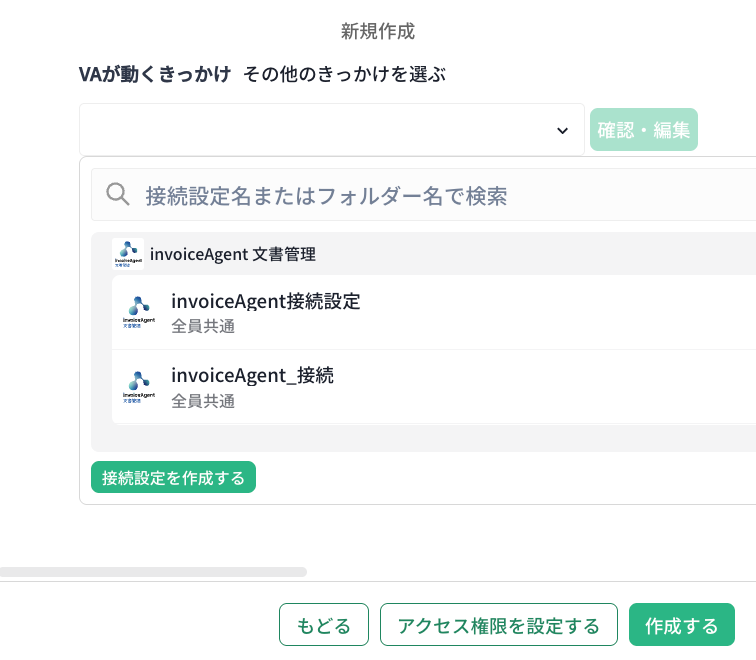Click その他のきっかけを選ぶ link
The height and width of the screenshot is (660, 756).
click(344, 74)
